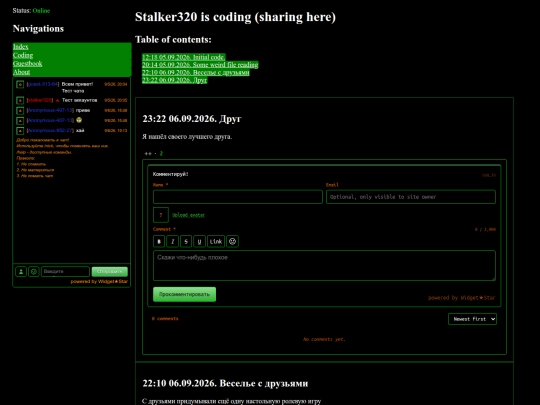This screenshot has height=405, width=540.
Task: Click the laughing emoji chat message
Action: 79,120
